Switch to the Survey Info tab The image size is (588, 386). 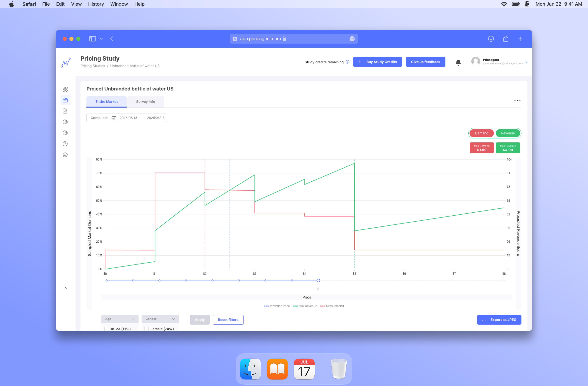pos(145,102)
